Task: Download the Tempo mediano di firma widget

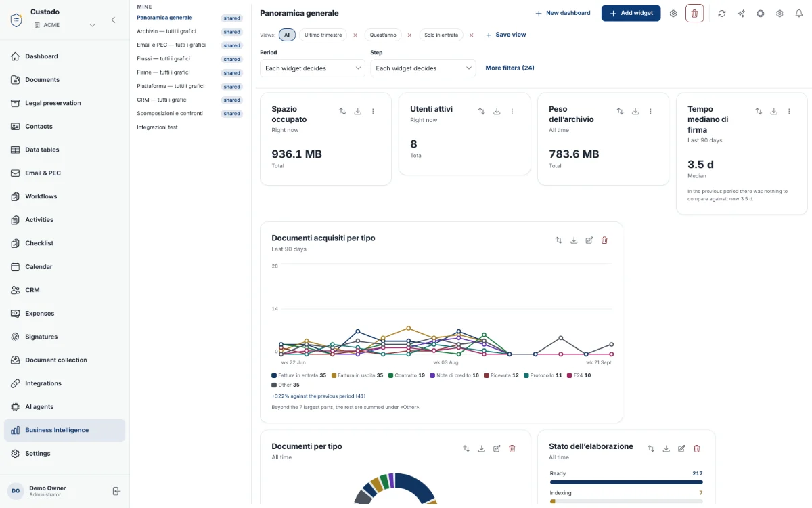Action: [774, 111]
